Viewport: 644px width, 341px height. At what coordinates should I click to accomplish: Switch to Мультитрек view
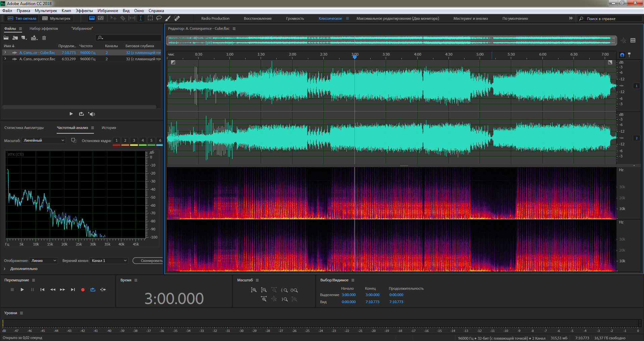click(x=56, y=18)
